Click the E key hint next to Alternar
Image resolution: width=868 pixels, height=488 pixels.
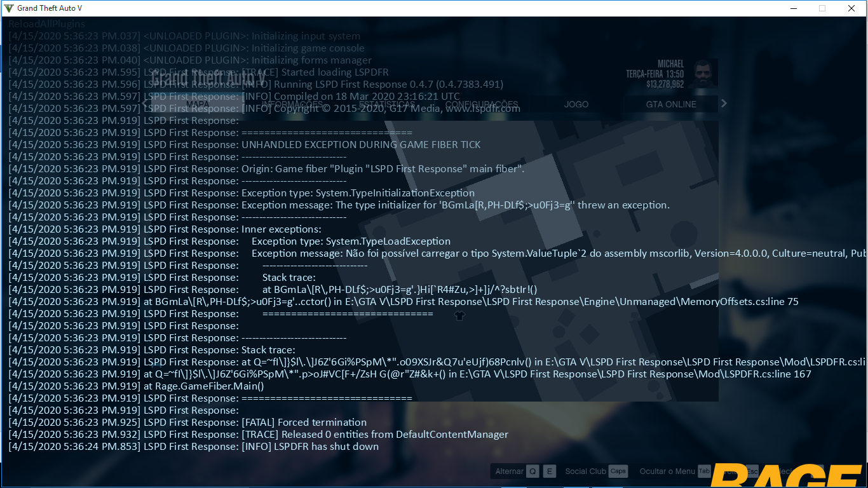550,471
